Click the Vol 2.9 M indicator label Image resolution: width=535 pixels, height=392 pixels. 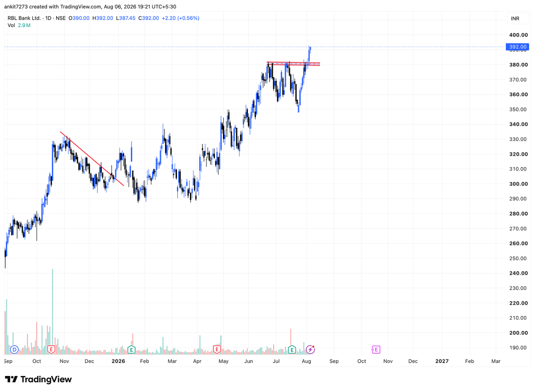19,25
